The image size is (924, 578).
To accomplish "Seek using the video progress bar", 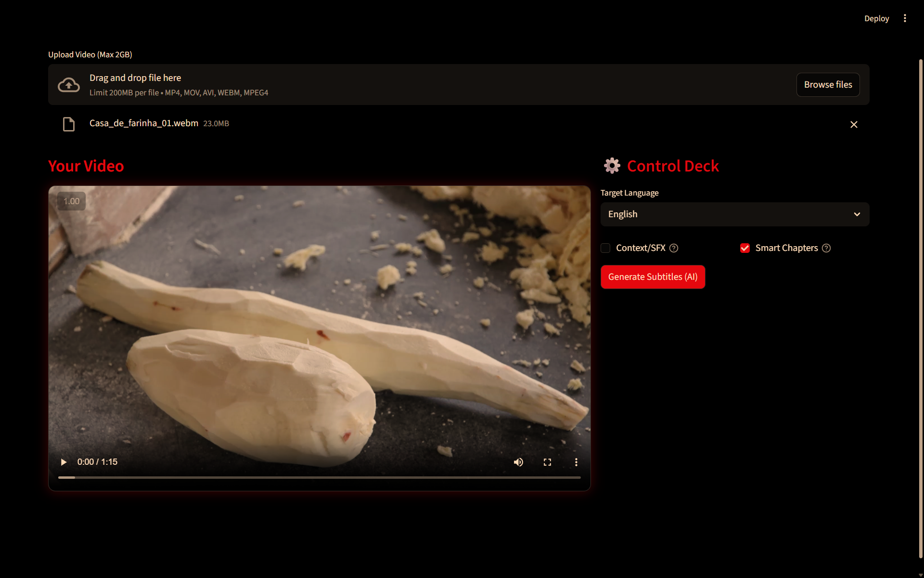I will pos(319,477).
